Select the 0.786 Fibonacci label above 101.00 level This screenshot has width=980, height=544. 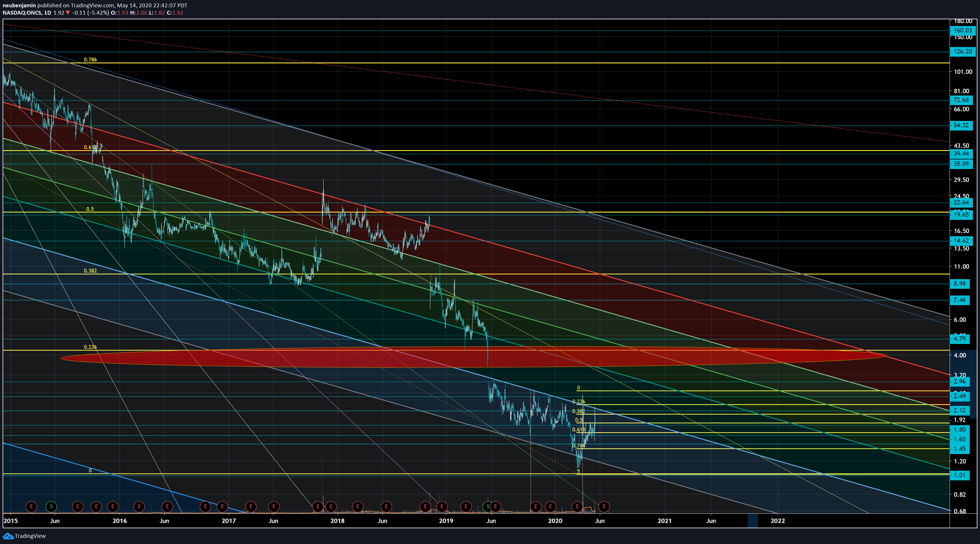(90, 60)
